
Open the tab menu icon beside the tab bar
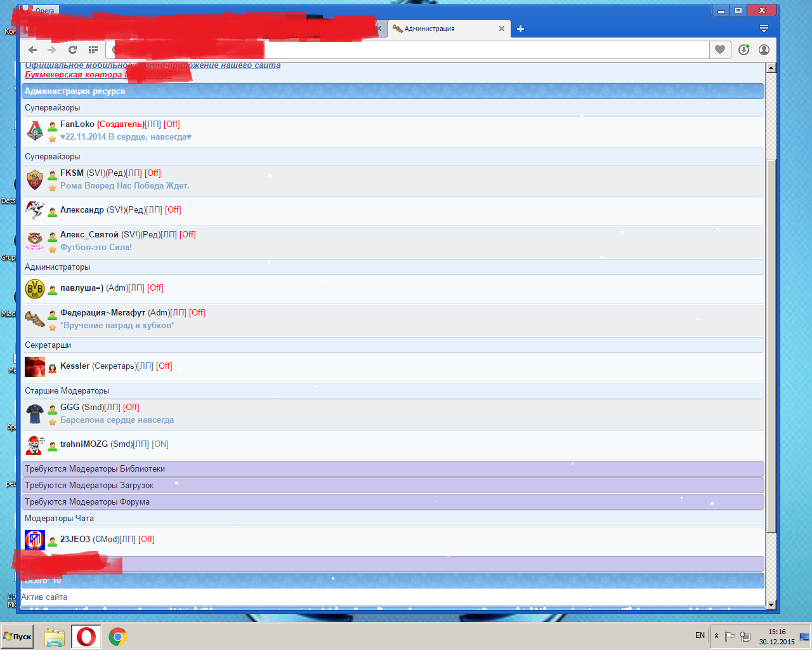pyautogui.click(x=764, y=29)
